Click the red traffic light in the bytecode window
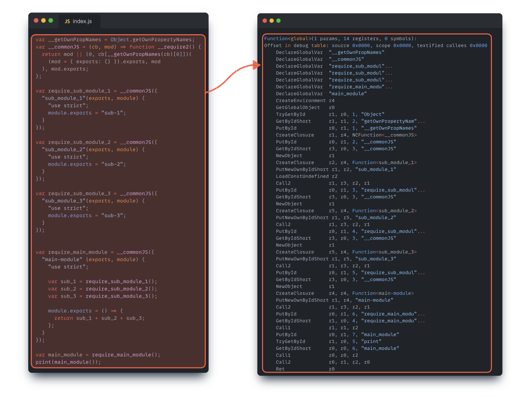The height and width of the screenshot is (397, 532). (x=265, y=20)
